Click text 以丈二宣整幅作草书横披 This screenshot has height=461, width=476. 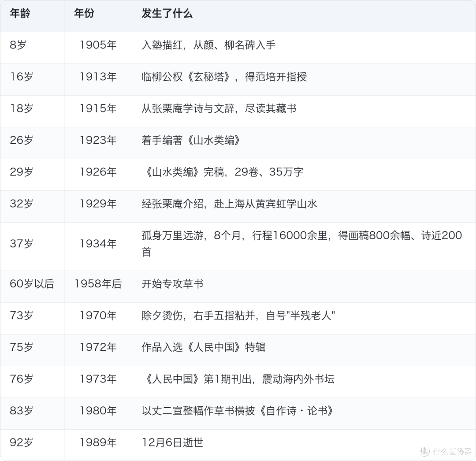(x=198, y=410)
